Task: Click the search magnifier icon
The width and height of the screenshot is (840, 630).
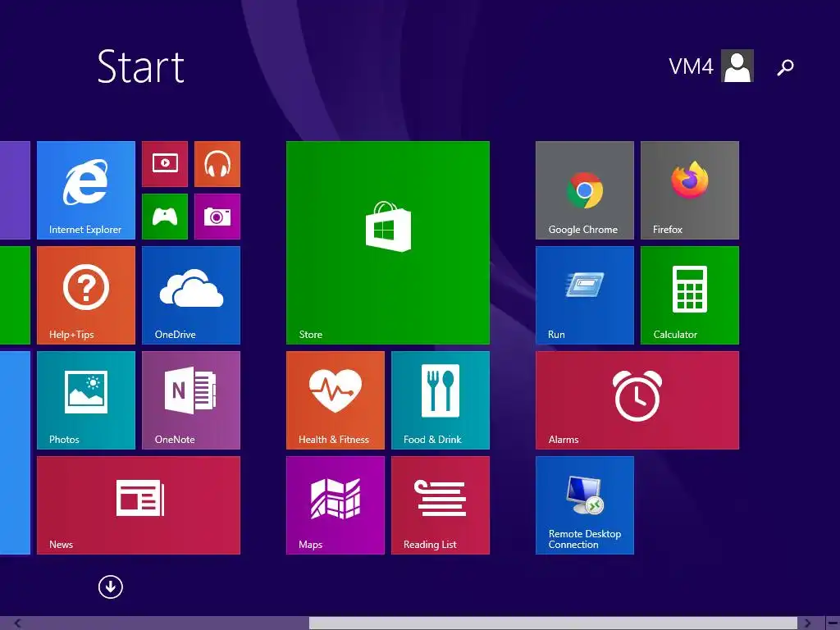Action: coord(785,67)
